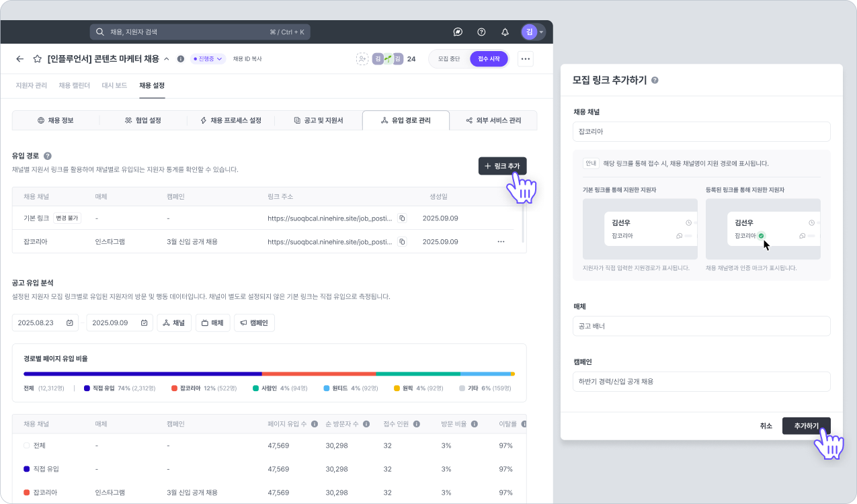
Task: Expand the job title chevron
Action: (x=167, y=59)
